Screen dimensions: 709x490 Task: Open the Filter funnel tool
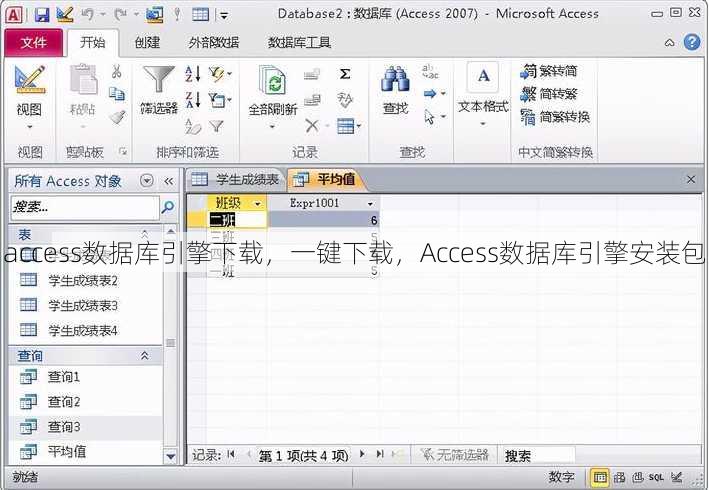pos(159,79)
